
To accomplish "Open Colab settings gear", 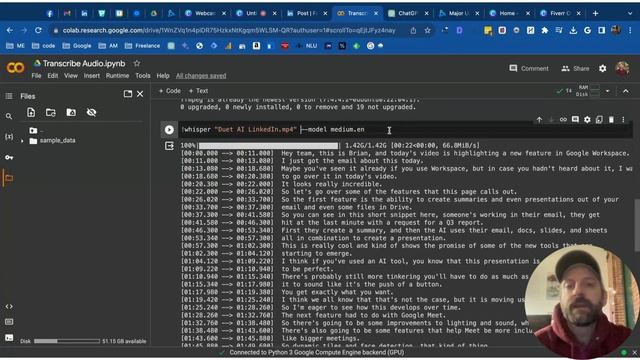I will 602,68.
